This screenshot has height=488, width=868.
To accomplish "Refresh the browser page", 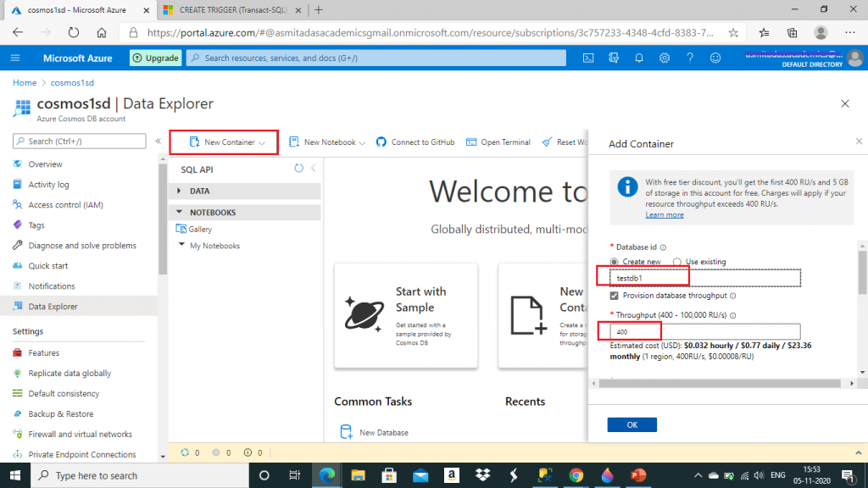I will point(74,33).
